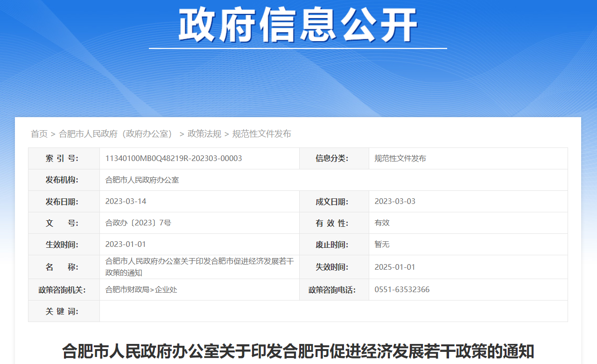Select the effective date 2023-01-01
This screenshot has width=597, height=364.
coord(126,245)
